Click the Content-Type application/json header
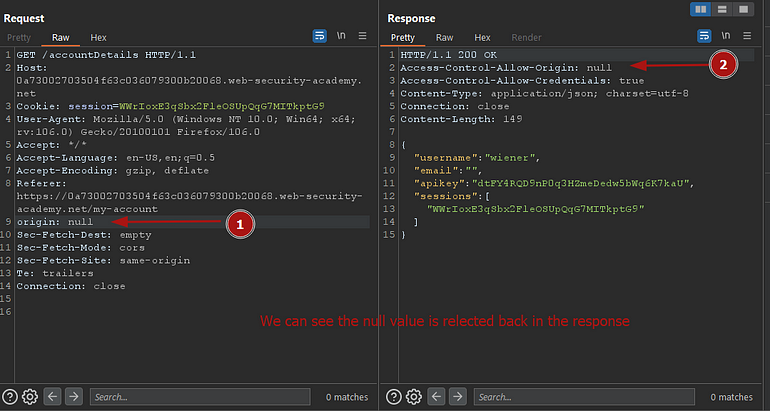 (x=545, y=93)
